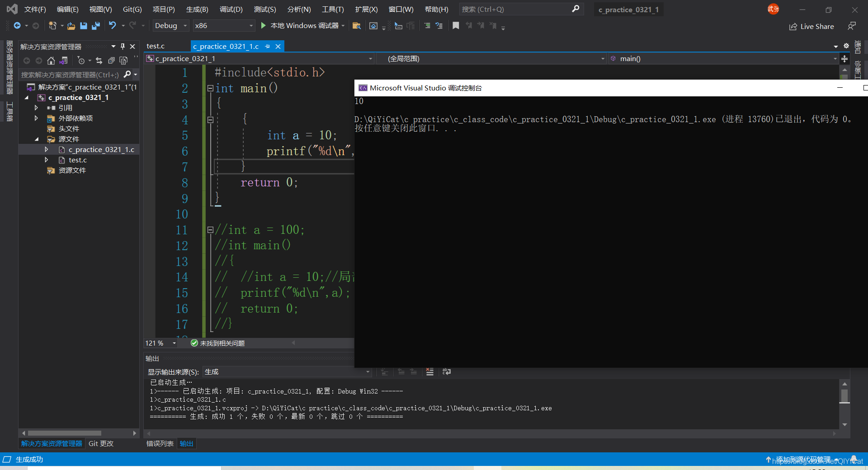This screenshot has height=470, width=868.
Task: Close the c_practice_0321_1.c editor tab
Action: point(278,46)
